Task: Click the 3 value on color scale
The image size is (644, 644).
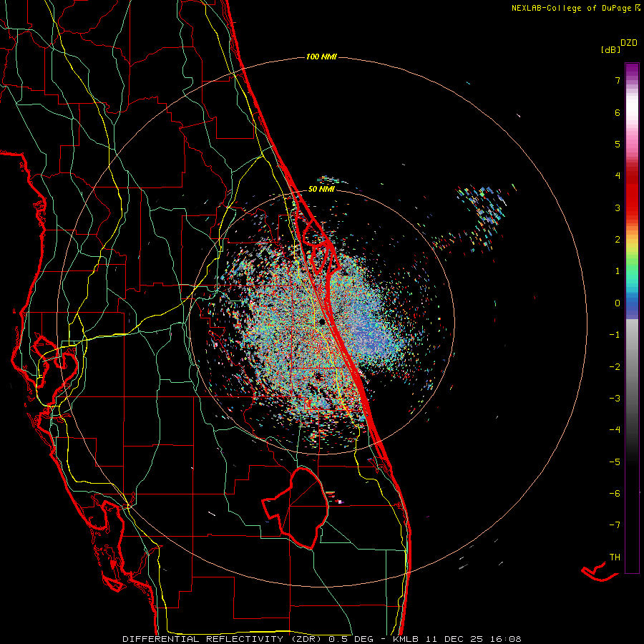Action: [x=618, y=208]
